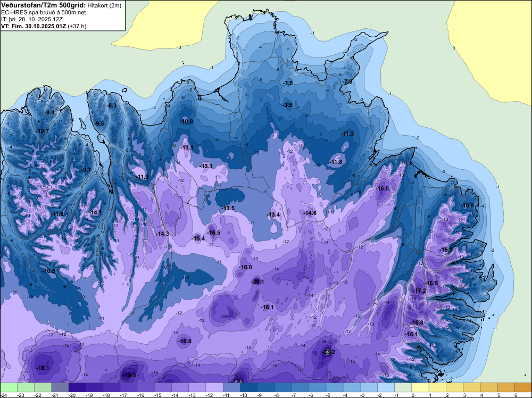Click the -8.3 temperature label

click(112, 105)
